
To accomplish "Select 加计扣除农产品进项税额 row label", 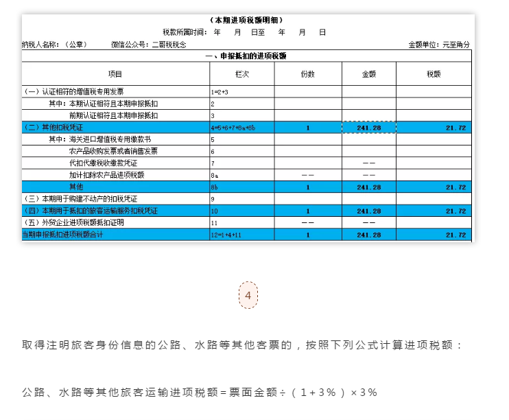I will (106, 175).
